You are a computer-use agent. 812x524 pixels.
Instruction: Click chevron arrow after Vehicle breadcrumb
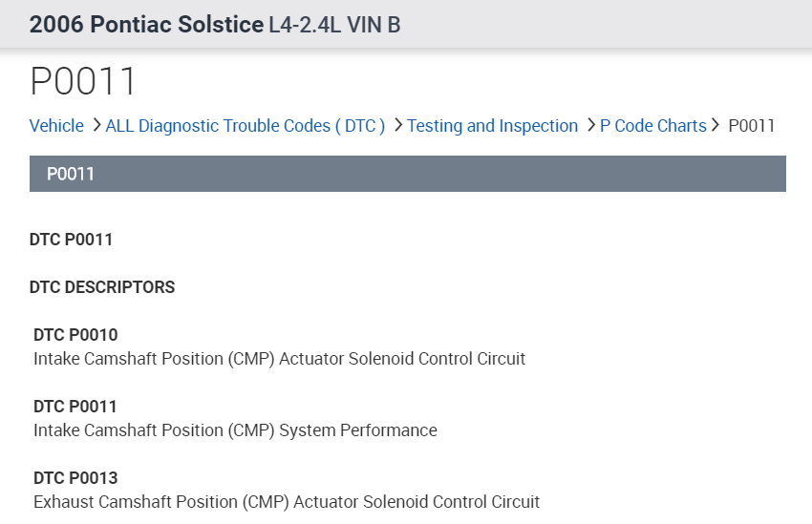tap(96, 125)
